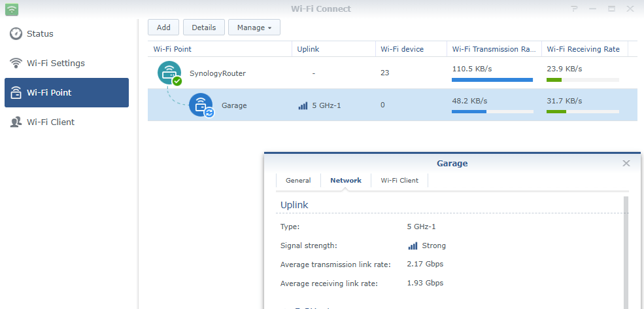
Task: Click the Status gauge icon in sidebar
Action: [16, 34]
